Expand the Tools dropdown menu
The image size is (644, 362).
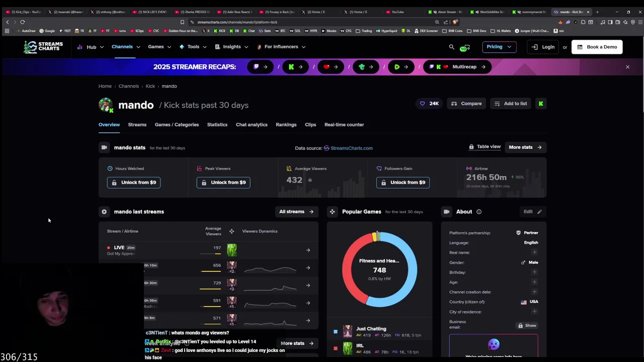(x=193, y=47)
